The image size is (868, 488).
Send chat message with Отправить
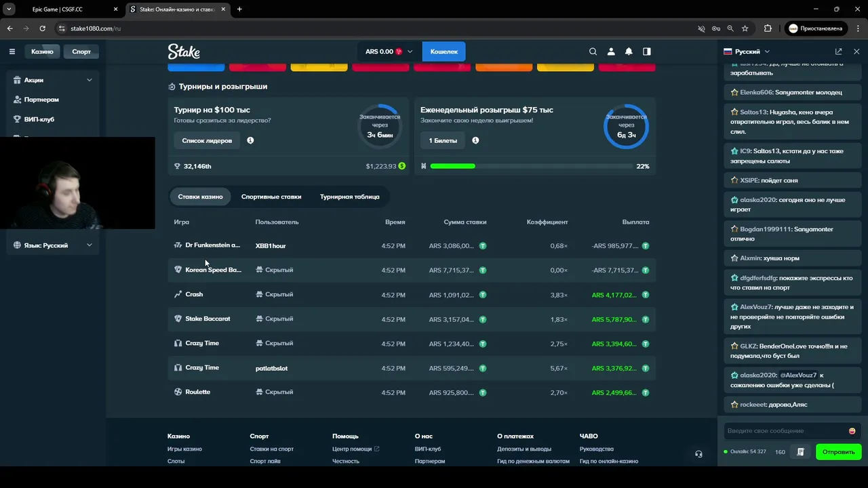pyautogui.click(x=839, y=452)
